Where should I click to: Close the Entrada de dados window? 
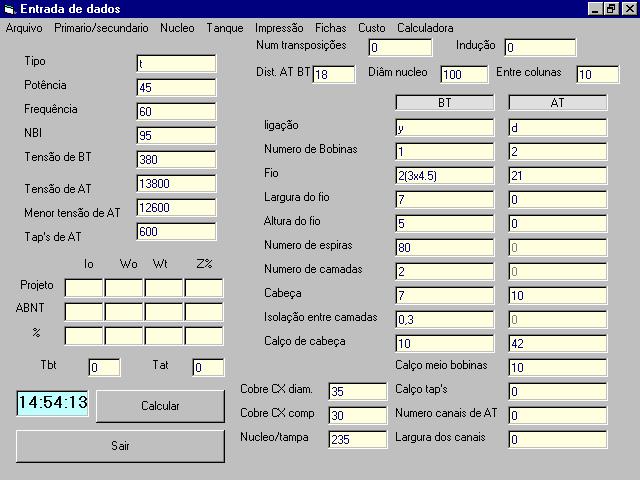tap(629, 9)
